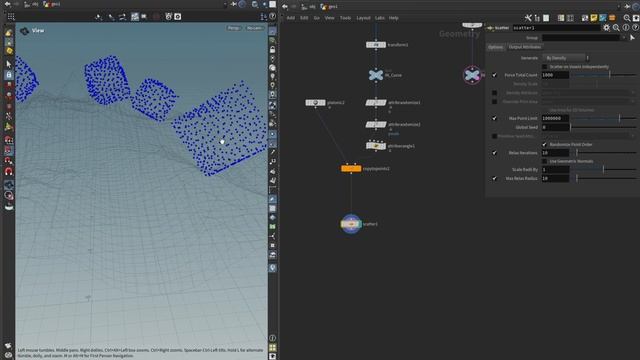Switch to the Output Attributes tab
This screenshot has width=640, height=360.
click(x=524, y=47)
